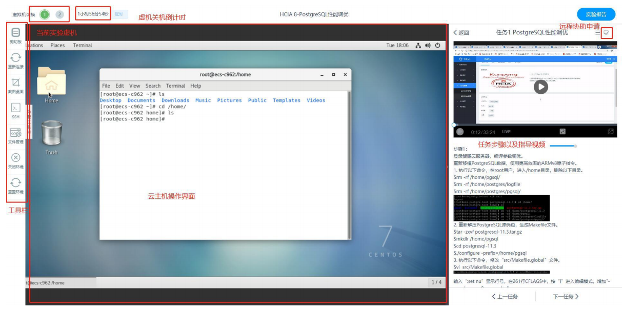Click the 任务1 PostgreSQL性能调优 title

tap(532, 32)
